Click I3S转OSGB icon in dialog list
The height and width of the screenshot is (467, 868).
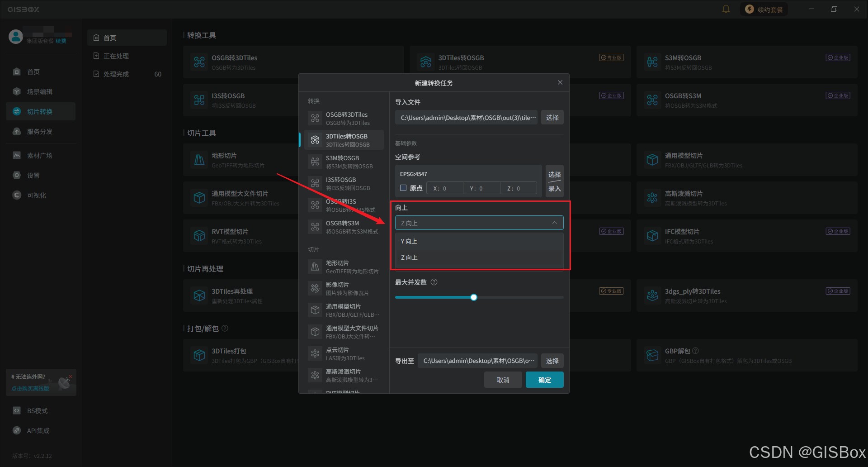[315, 183]
